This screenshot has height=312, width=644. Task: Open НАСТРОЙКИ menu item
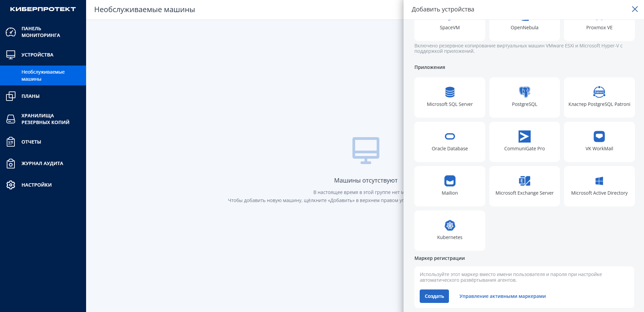coord(43,185)
